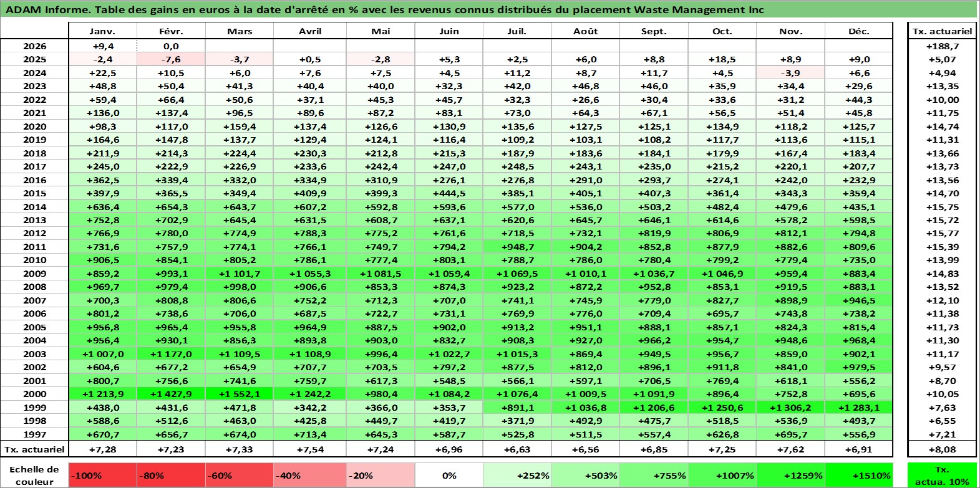
Task: Click the 'Echelle de couleur' label
Action: pos(34,475)
